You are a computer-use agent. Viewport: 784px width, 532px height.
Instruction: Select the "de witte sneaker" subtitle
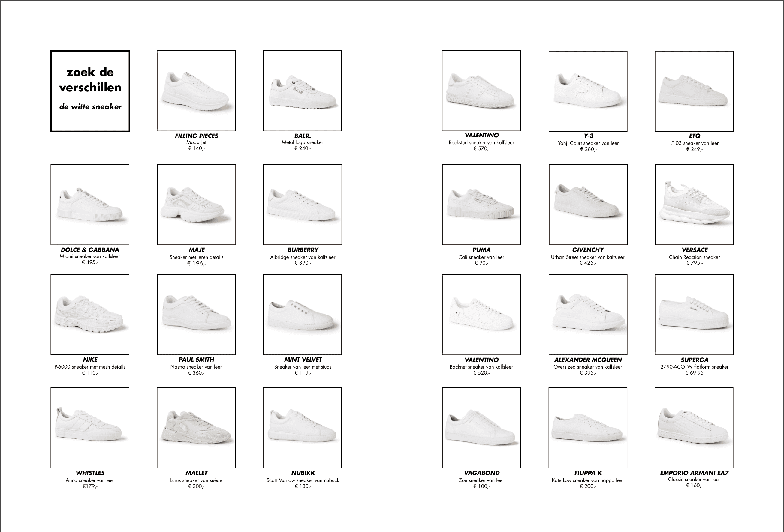[x=90, y=107]
